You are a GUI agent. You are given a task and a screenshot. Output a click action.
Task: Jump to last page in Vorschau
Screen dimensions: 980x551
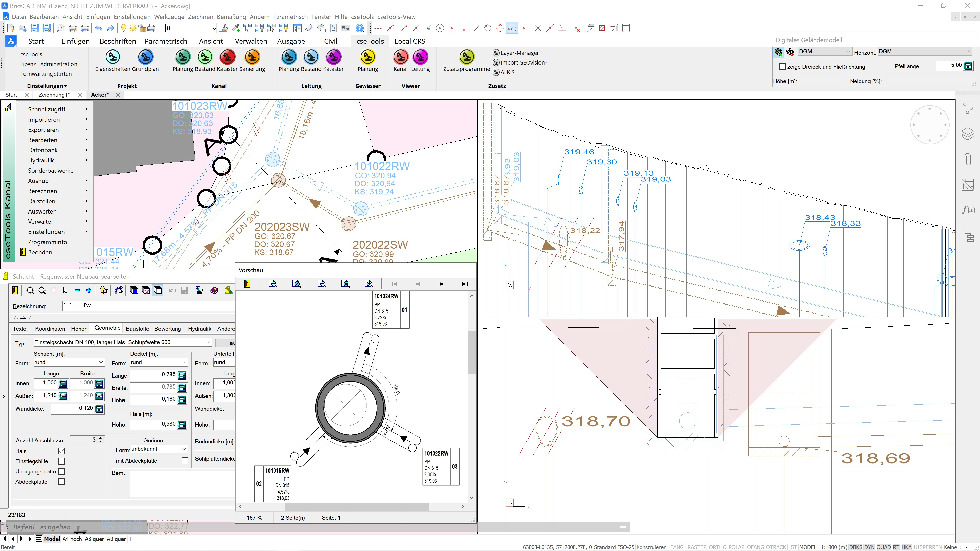point(464,284)
